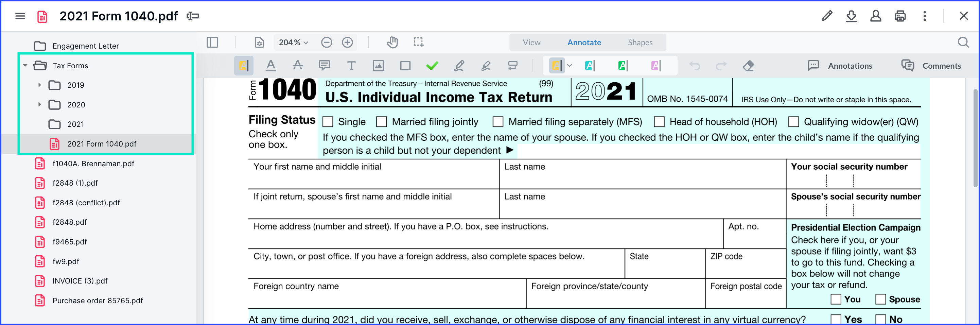Open the 204% zoom level dropdown
Screen dimensions: 980x325
[x=293, y=42]
